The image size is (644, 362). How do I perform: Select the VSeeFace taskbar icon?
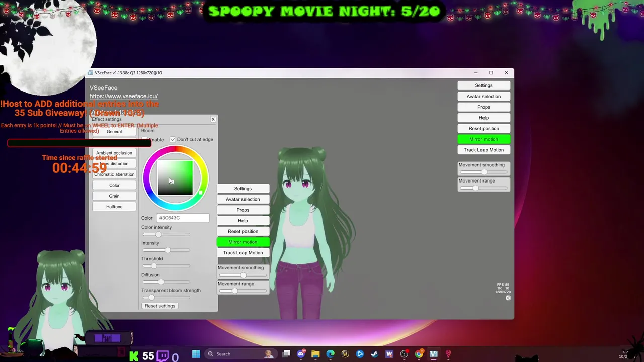(433, 354)
